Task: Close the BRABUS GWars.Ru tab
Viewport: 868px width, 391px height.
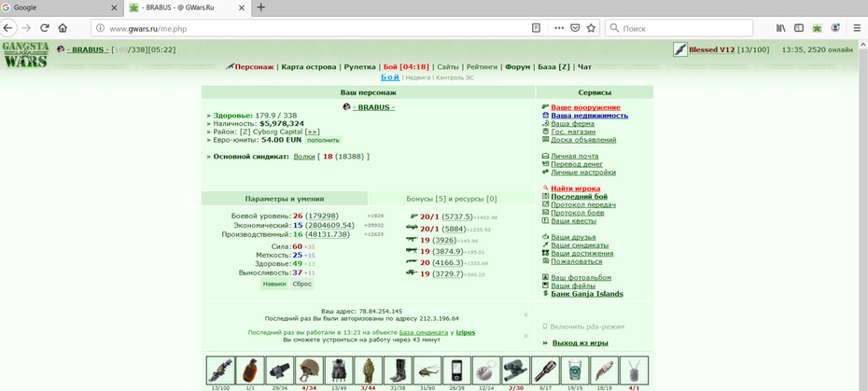Action: [x=242, y=7]
